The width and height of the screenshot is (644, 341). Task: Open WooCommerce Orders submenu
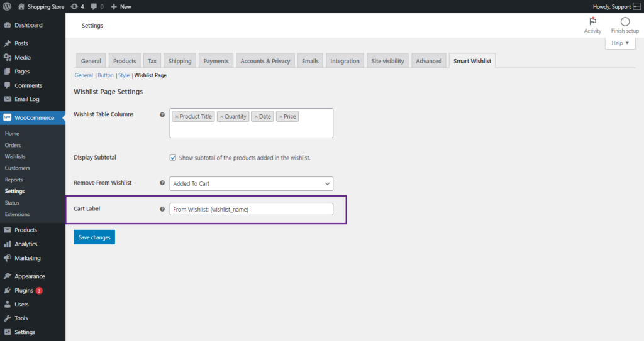pos(13,145)
